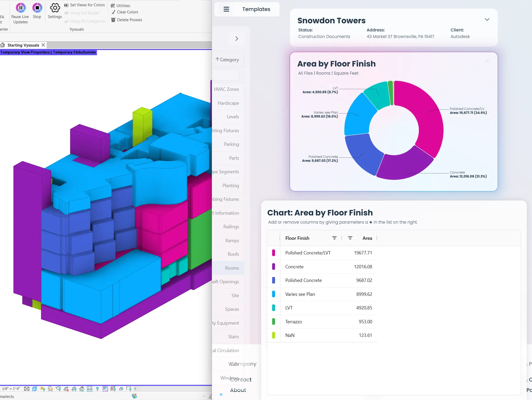532x400 pixels.
Task: Open hamburger menu beside Templates
Action: coord(226,9)
